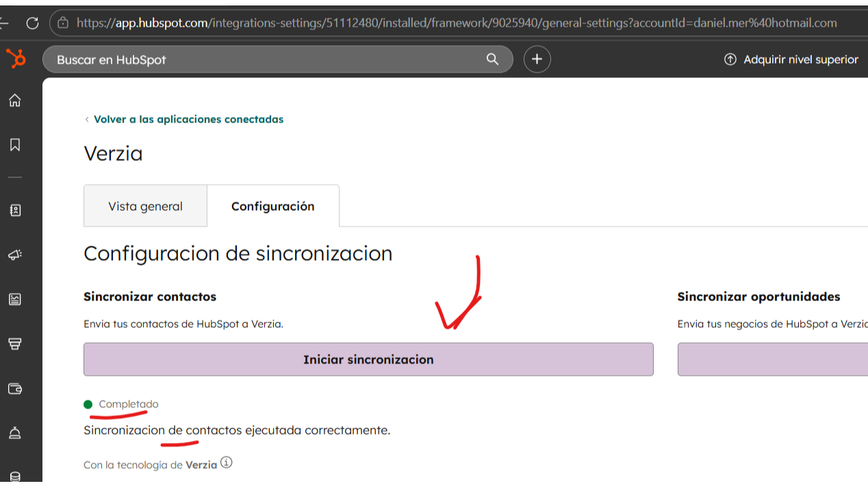The height and width of the screenshot is (488, 868).
Task: Reload the browser page
Action: coord(32,23)
